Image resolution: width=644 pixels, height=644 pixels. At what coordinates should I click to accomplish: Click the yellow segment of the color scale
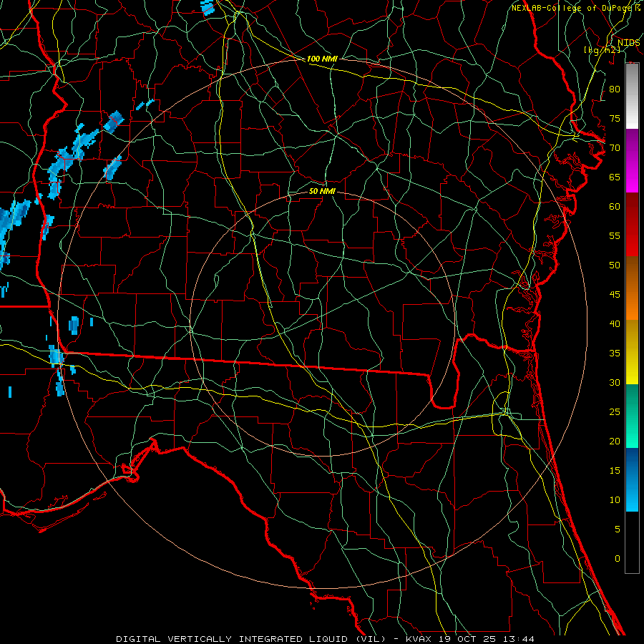632,352
